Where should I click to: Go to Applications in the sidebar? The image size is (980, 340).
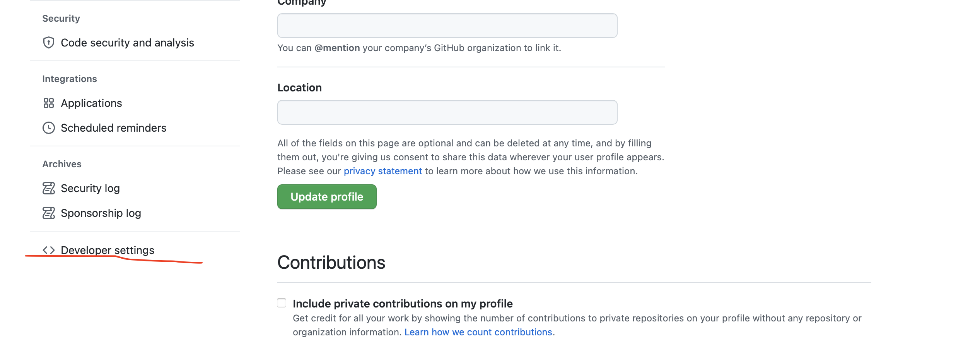91,103
